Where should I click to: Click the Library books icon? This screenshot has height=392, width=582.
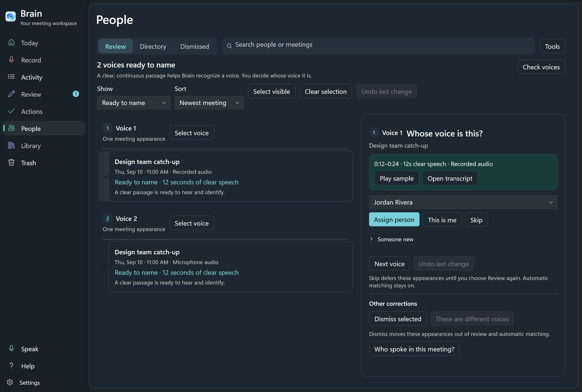click(11, 145)
